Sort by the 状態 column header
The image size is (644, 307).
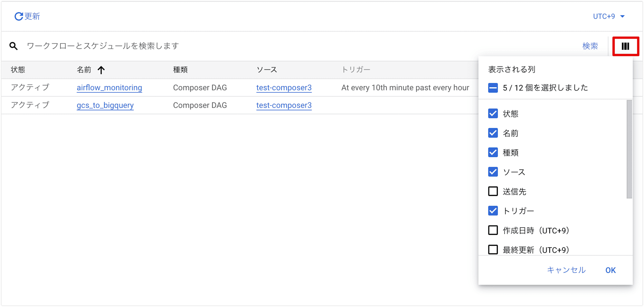point(18,70)
